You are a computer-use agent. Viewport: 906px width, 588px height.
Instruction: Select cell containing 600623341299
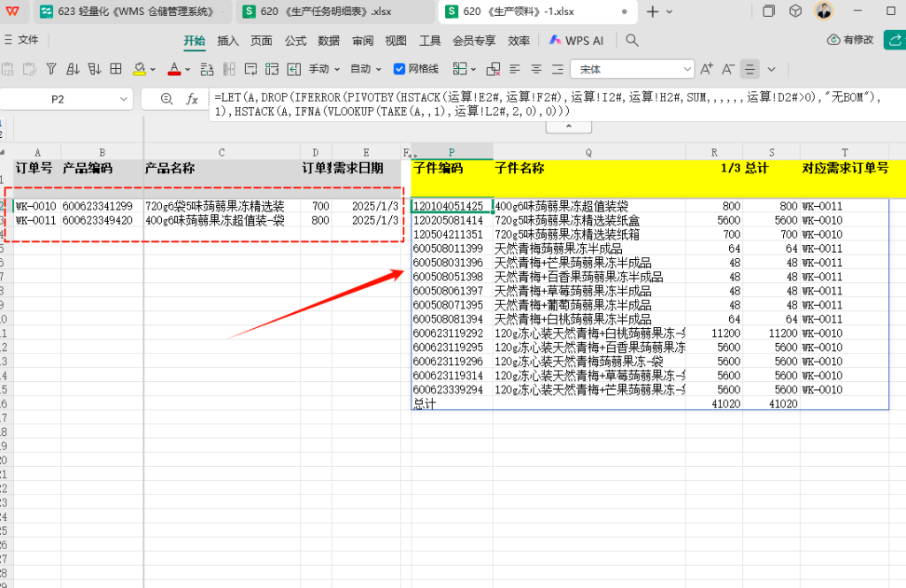103,206
